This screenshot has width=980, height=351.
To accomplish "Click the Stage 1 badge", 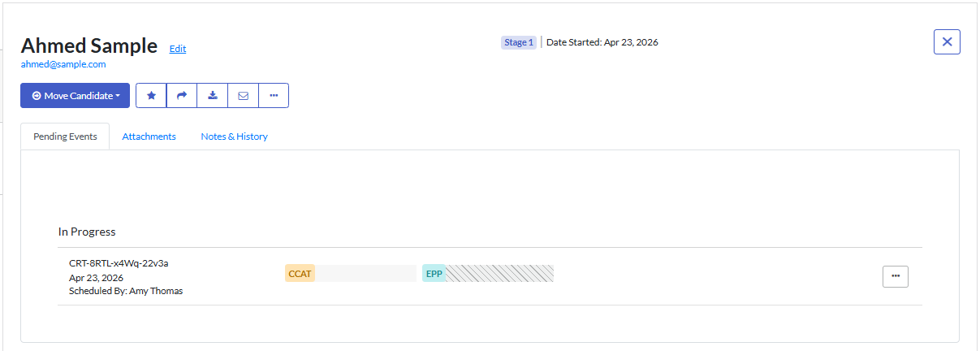I will point(519,42).
